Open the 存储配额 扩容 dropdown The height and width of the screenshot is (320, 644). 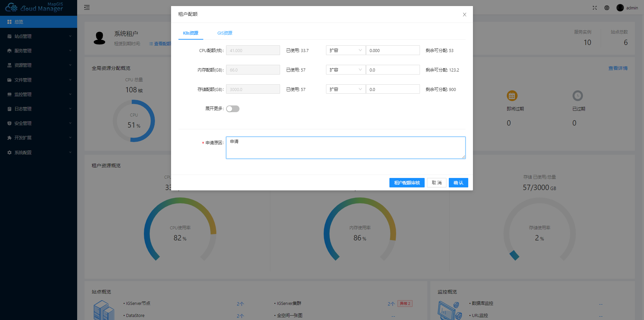346,89
